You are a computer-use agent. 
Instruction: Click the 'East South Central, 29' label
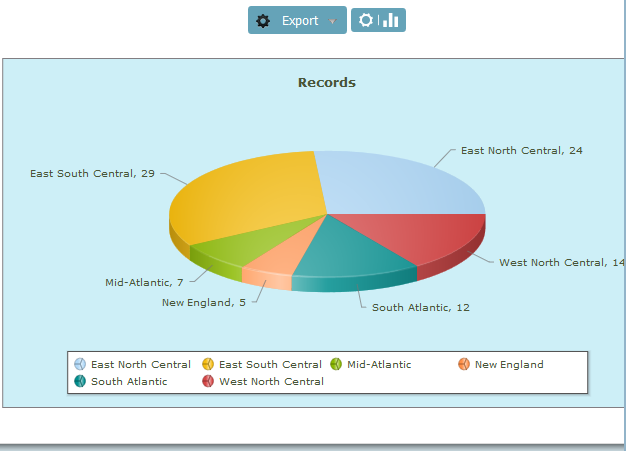pyautogui.click(x=92, y=174)
